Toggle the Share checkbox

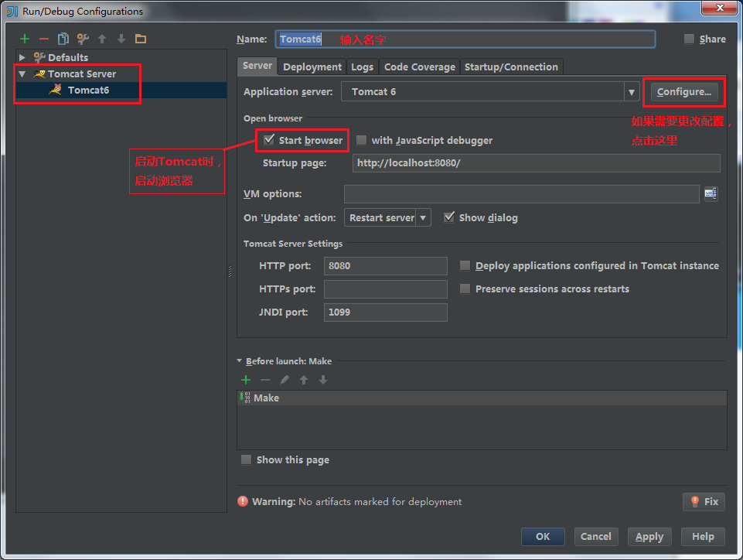point(689,39)
